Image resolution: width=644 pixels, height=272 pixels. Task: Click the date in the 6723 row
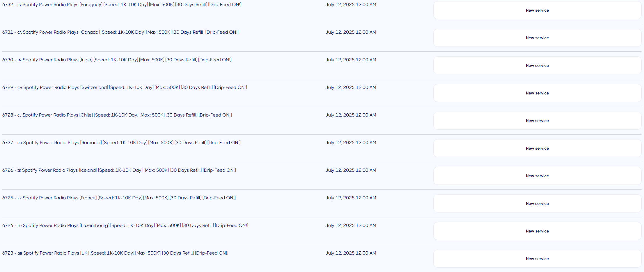pyautogui.click(x=351, y=253)
